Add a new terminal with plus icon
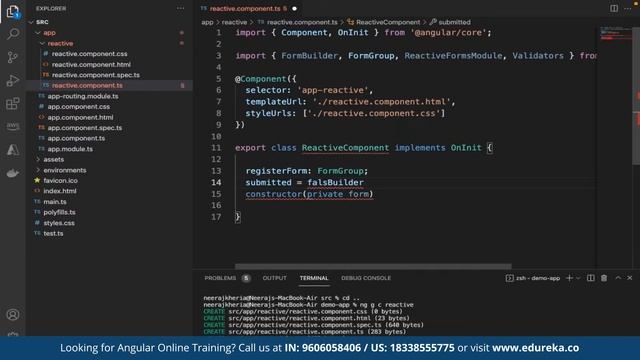Viewport: 640px width, 360px height. click(x=569, y=278)
